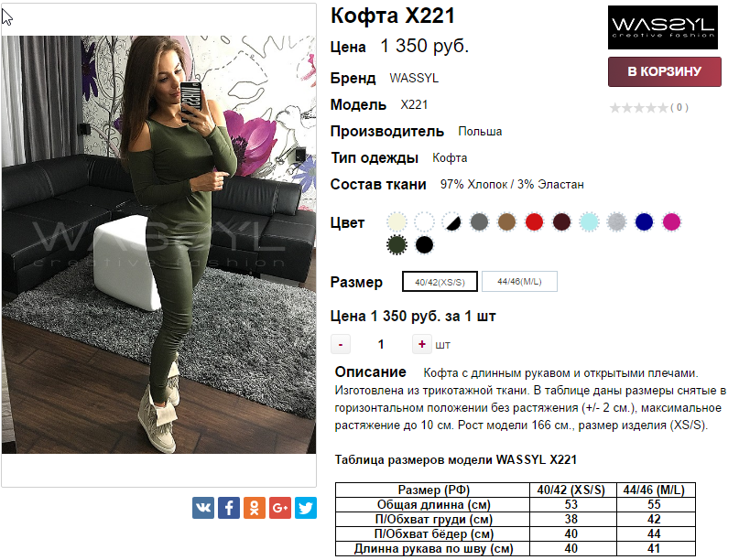Pick the black color swatch

[424, 245]
